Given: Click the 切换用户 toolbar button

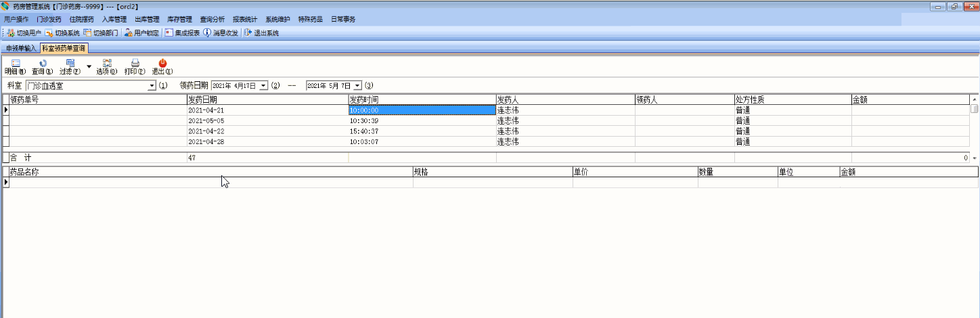Looking at the screenshot, I should (x=24, y=32).
